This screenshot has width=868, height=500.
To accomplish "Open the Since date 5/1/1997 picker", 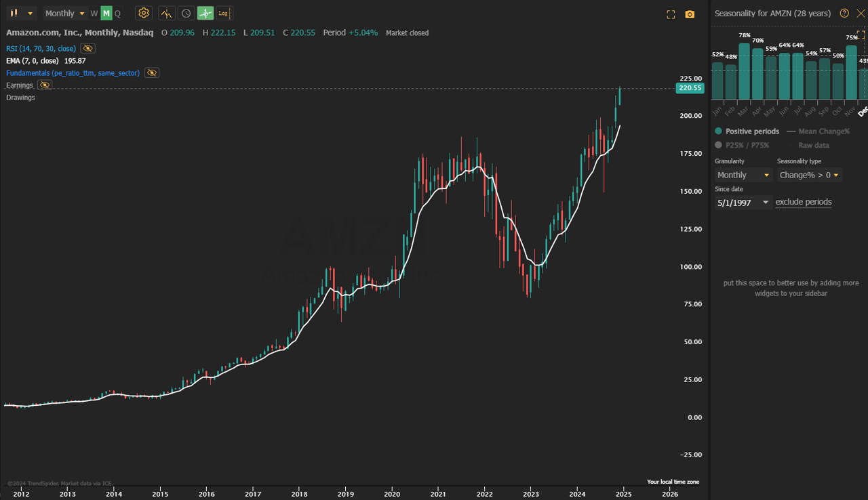I will pyautogui.click(x=743, y=203).
